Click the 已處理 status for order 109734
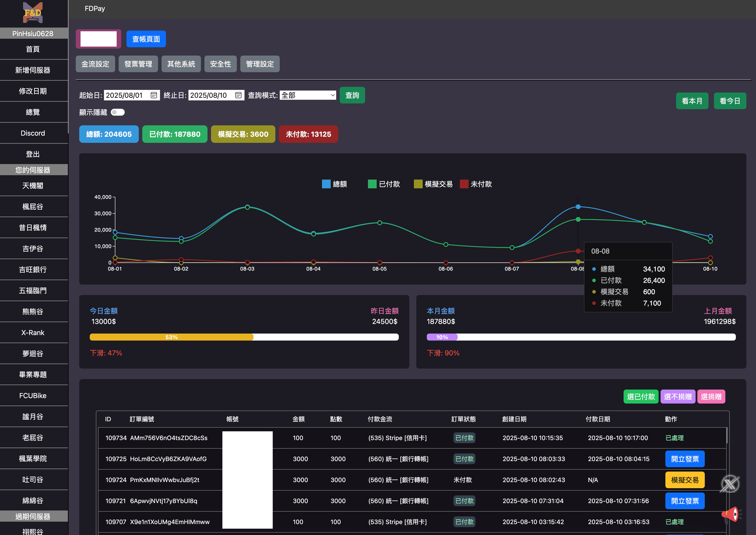Image resolution: width=756 pixels, height=535 pixels. [x=675, y=438]
